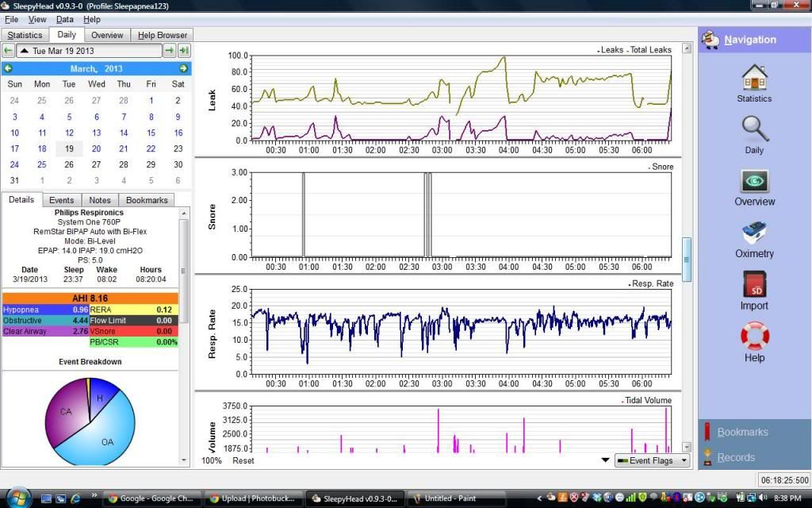Switch to the Notes tab
The width and height of the screenshot is (812, 508).
tap(100, 200)
